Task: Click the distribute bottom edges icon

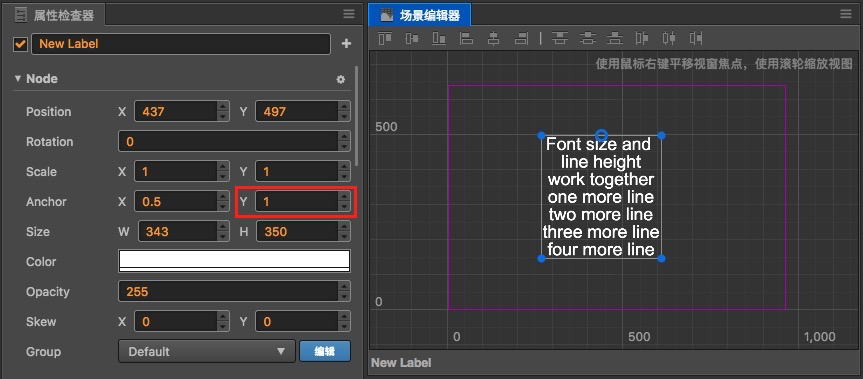Action: pyautogui.click(x=615, y=38)
